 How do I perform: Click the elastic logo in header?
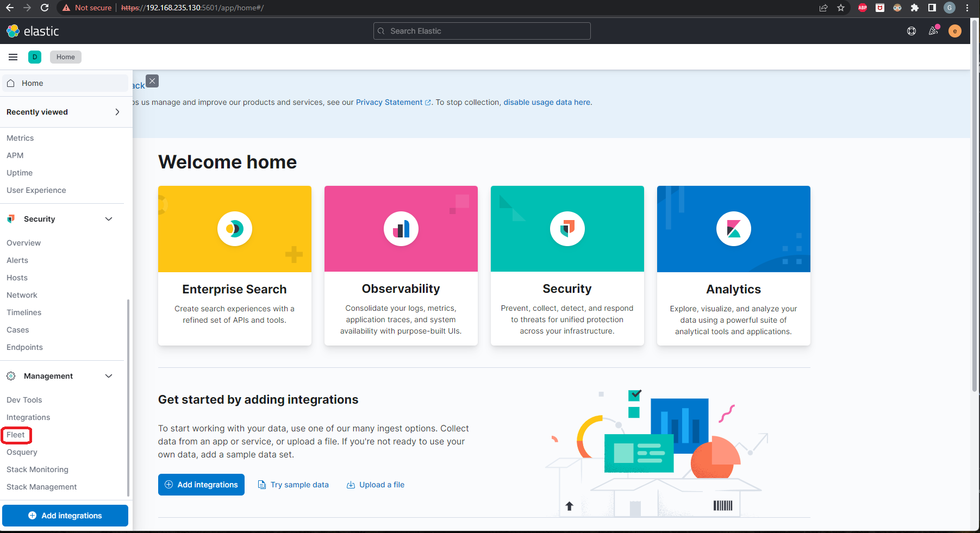click(33, 31)
